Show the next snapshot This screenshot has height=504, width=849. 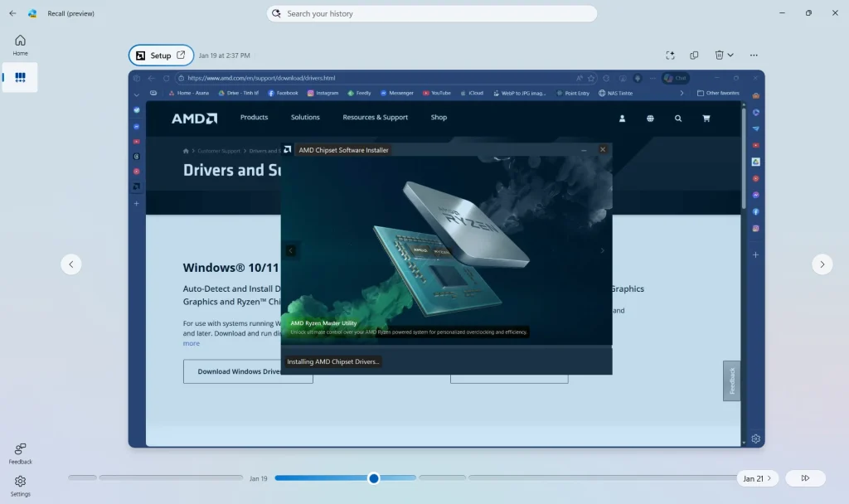tap(822, 264)
